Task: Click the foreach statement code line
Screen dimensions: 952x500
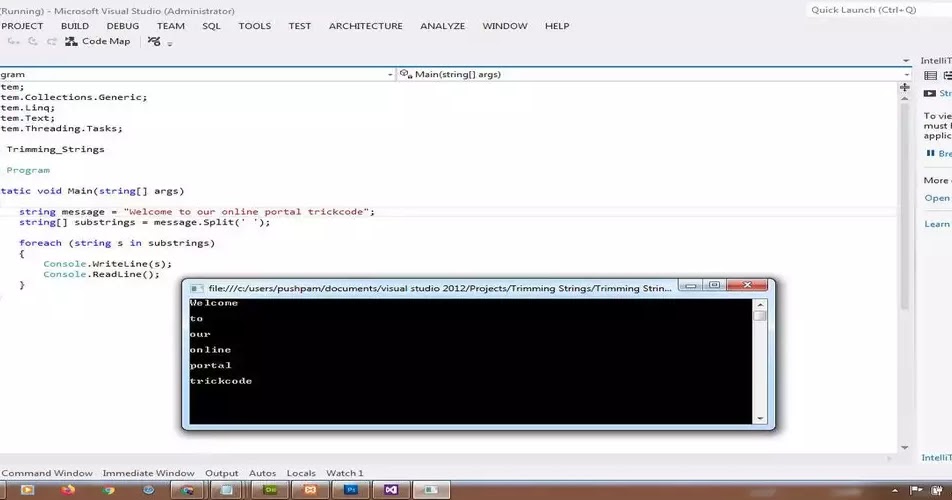Action: point(117,243)
